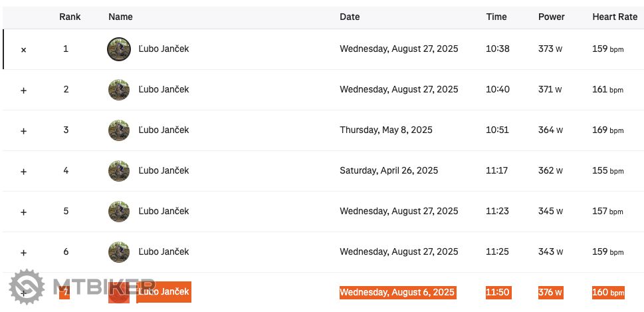Click the Rank column header
Viewport: 644px width, 312px height.
(70, 17)
